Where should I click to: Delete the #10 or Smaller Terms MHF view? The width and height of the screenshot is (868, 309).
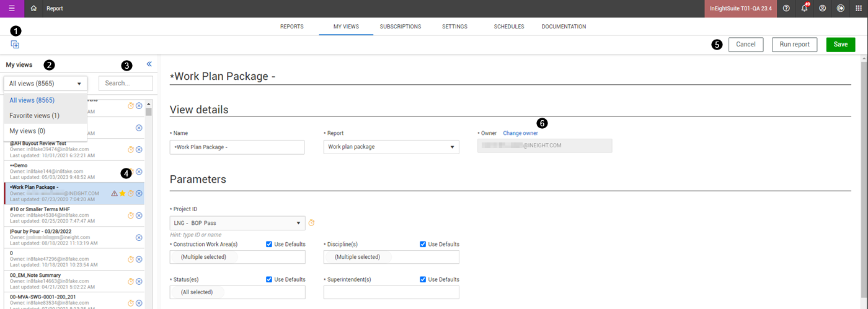tap(139, 215)
